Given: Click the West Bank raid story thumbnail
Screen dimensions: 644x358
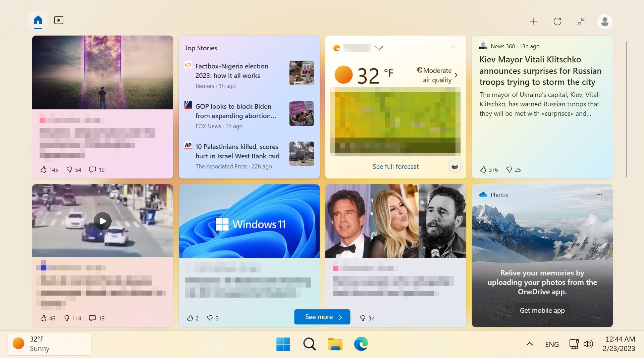Looking at the screenshot, I should pyautogui.click(x=302, y=154).
